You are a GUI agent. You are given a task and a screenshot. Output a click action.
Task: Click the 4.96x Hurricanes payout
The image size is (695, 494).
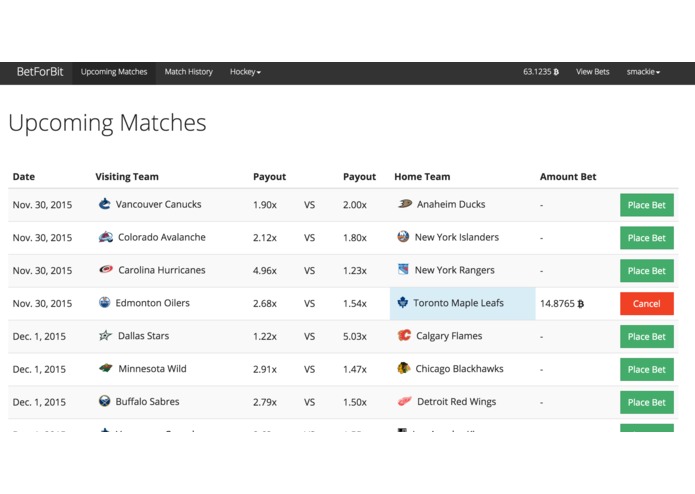[x=265, y=271]
